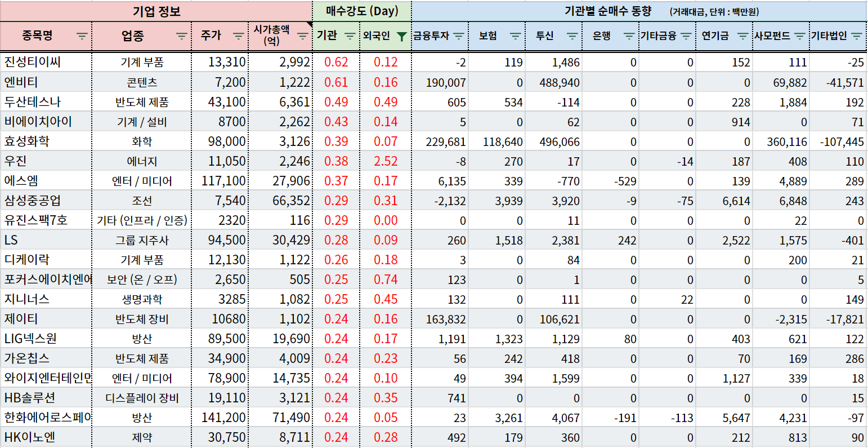Click the 118,640 보험 value cell
Screen dimensions: 868x448
(497, 141)
